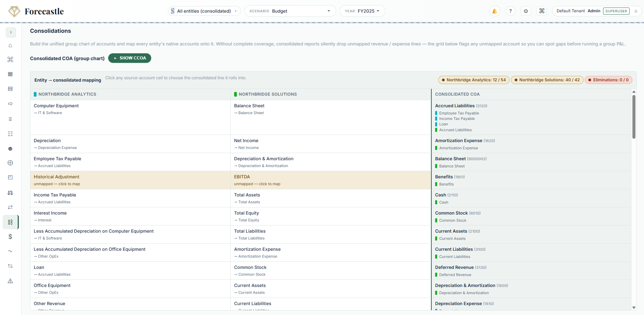Open the sidebar warning triangle icon
This screenshot has width=644, height=315.
[10, 281]
